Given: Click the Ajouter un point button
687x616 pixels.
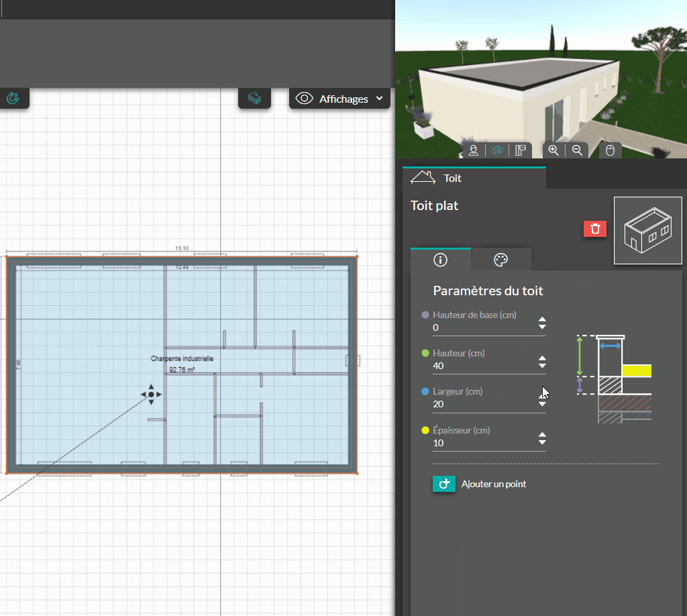Looking at the screenshot, I should click(480, 484).
